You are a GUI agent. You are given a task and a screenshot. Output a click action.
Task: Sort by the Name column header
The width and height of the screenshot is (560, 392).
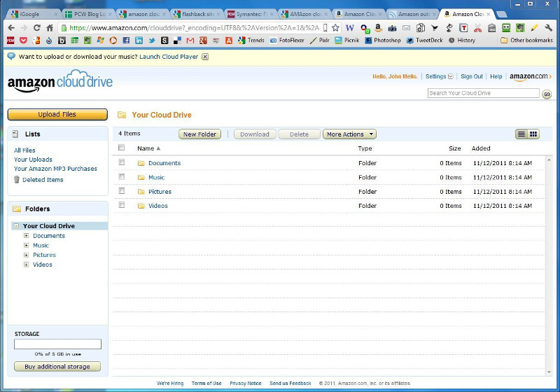[x=148, y=148]
